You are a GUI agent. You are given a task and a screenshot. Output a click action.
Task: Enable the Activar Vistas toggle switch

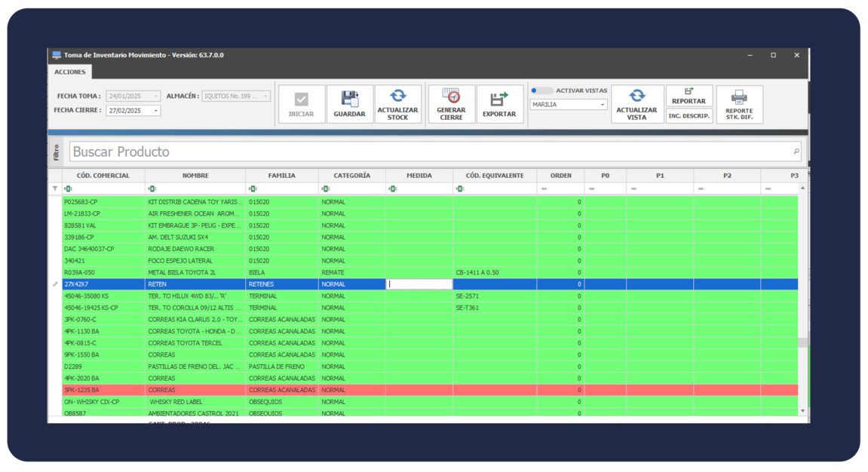coord(541,90)
